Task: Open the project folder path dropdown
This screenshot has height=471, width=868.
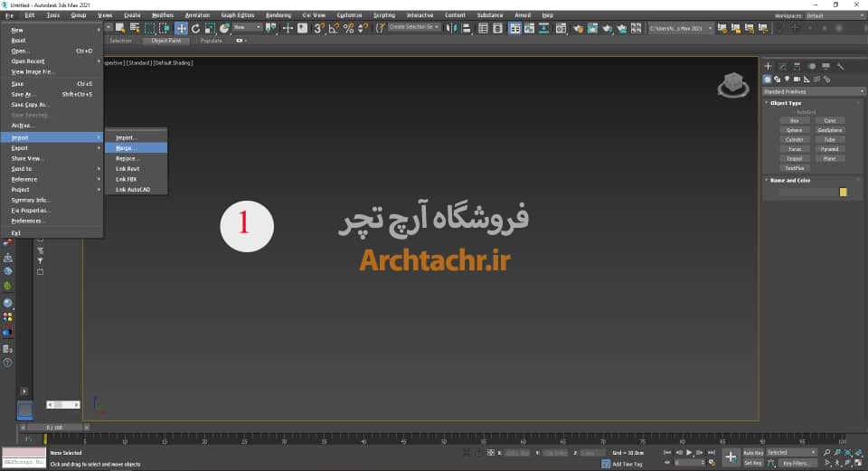Action: click(680, 28)
